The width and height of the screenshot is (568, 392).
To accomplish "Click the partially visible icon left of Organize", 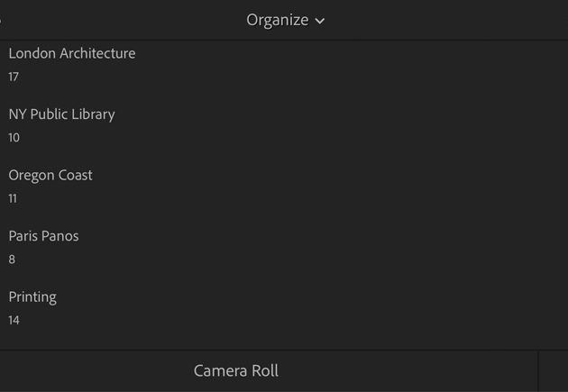I will coord(1,21).
